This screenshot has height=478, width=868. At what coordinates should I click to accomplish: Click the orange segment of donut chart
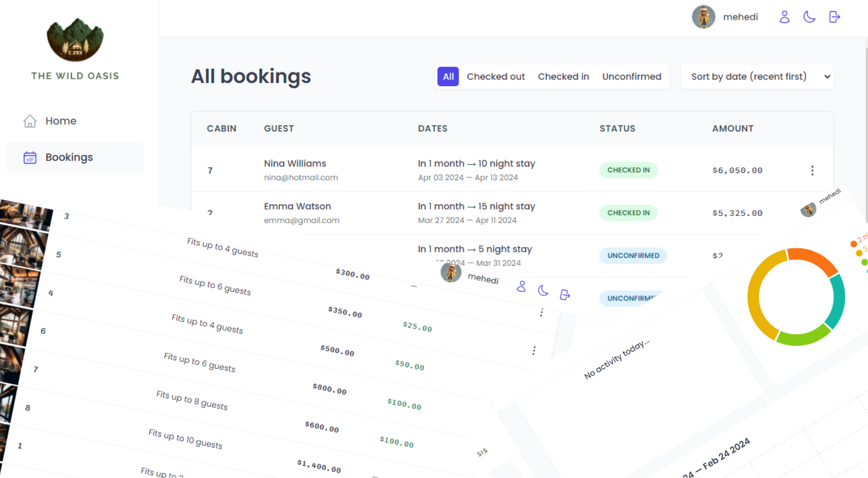pyautogui.click(x=813, y=260)
